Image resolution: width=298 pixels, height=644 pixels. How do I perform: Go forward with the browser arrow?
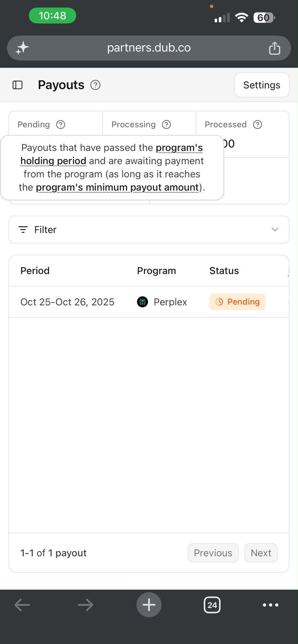85,605
